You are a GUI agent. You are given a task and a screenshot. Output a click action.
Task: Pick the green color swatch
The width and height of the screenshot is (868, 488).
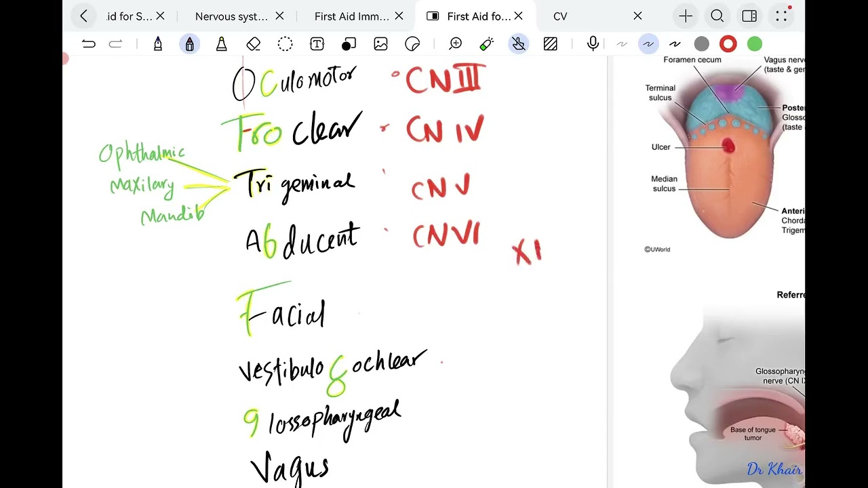(755, 44)
